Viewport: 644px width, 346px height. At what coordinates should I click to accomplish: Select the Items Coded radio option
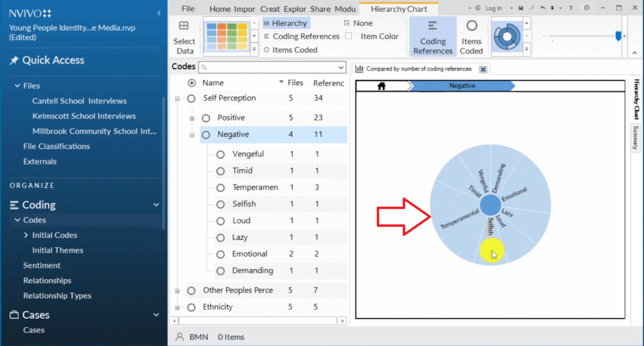[x=267, y=50]
